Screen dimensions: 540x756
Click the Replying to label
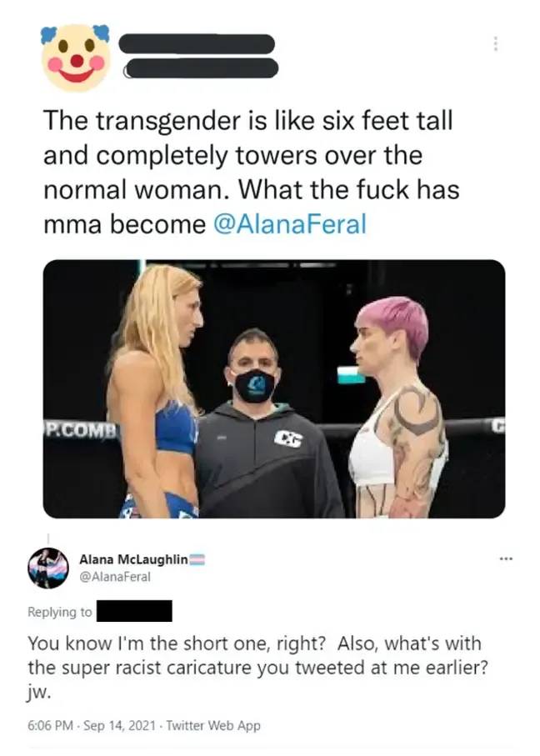pyautogui.click(x=60, y=612)
